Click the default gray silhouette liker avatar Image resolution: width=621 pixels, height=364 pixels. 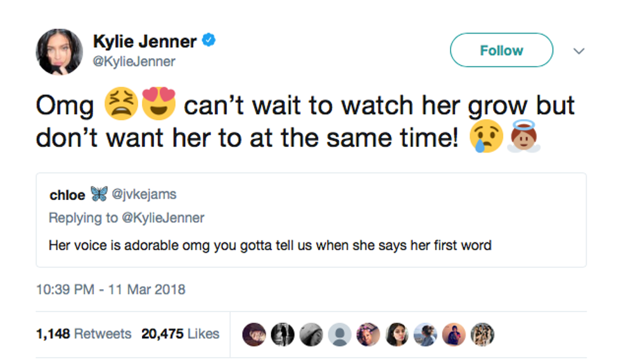pyautogui.click(x=341, y=334)
